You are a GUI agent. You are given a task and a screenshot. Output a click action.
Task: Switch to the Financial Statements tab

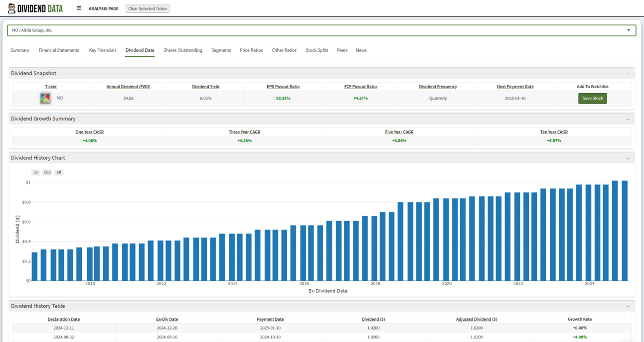tap(59, 50)
